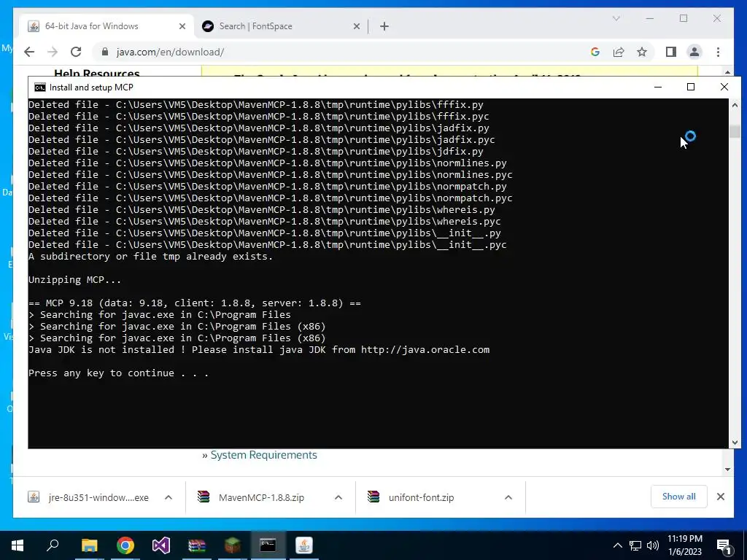Open WinRAR from taskbar

(x=197, y=545)
